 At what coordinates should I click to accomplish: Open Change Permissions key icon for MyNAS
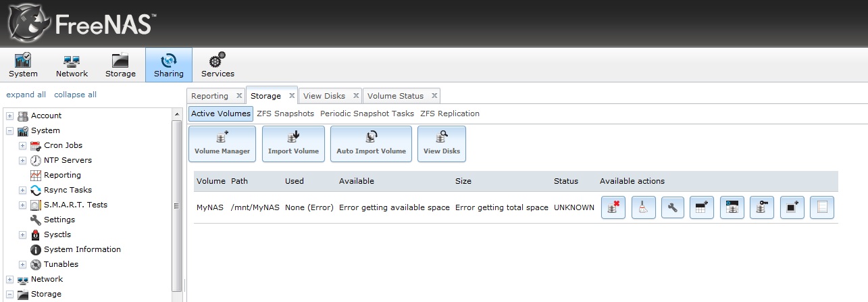click(x=763, y=208)
